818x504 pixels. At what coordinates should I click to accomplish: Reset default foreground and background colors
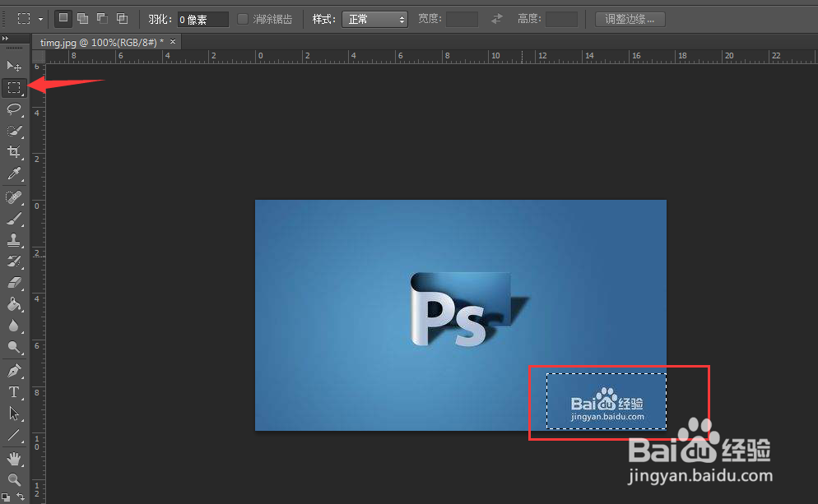point(6,497)
